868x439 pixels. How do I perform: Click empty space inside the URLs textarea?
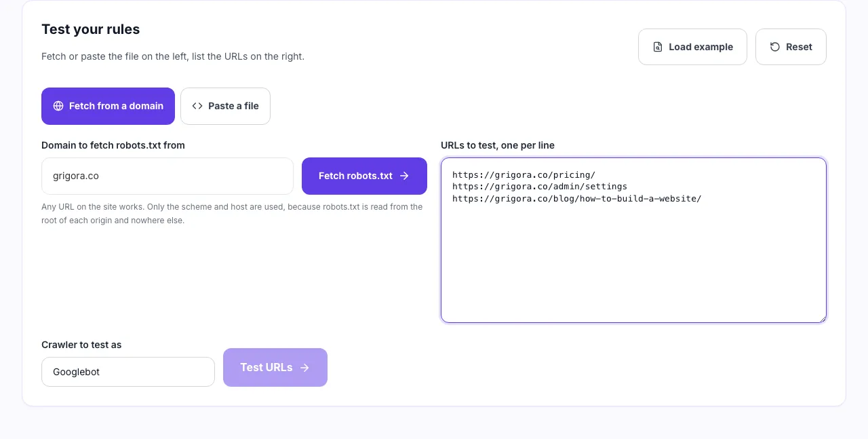click(633, 265)
